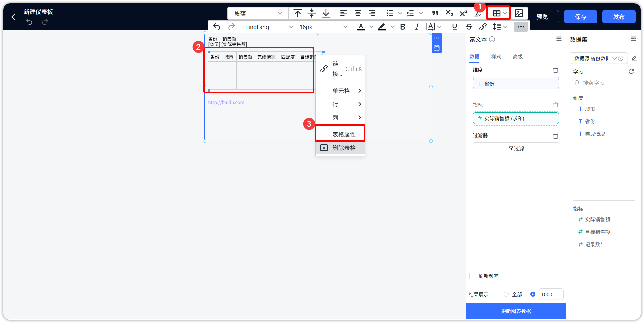644x323 pixels.
Task: Edit the dataset with pencil icon
Action: 634,58
